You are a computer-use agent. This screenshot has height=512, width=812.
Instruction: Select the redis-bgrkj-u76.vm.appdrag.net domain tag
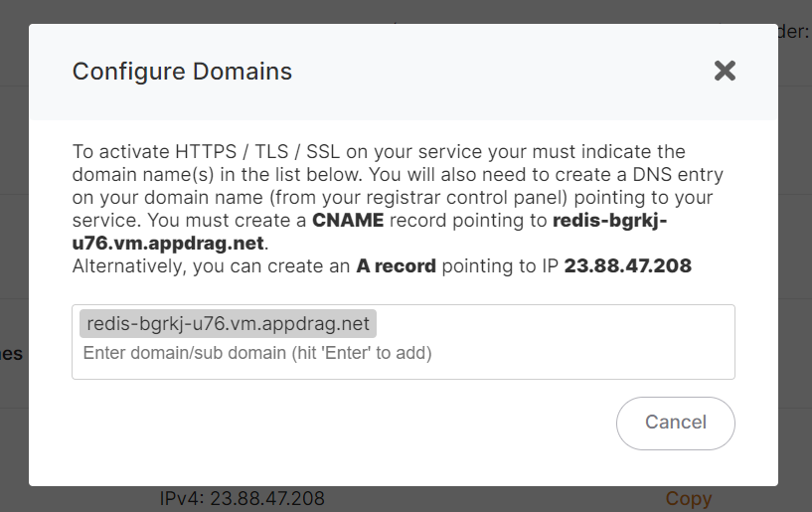pyautogui.click(x=228, y=323)
